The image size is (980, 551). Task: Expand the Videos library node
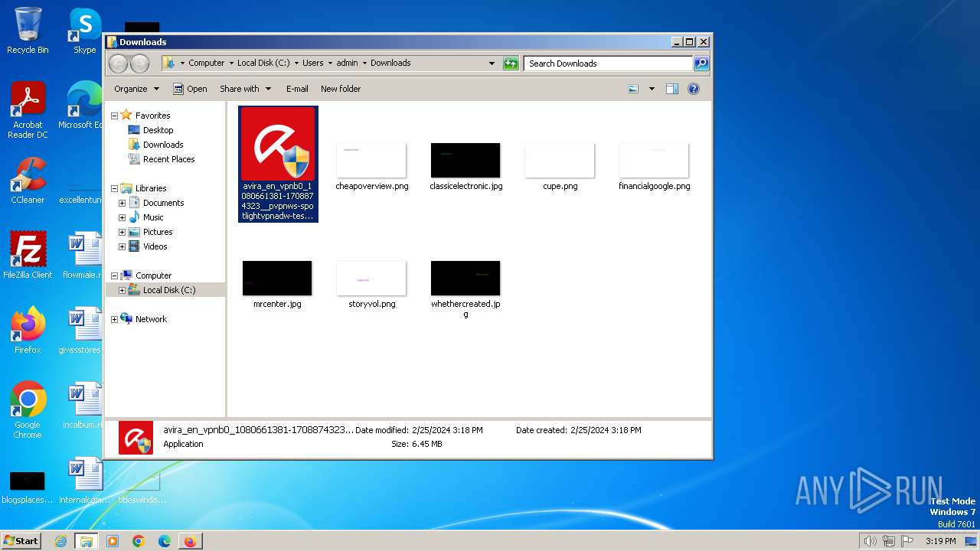point(122,246)
